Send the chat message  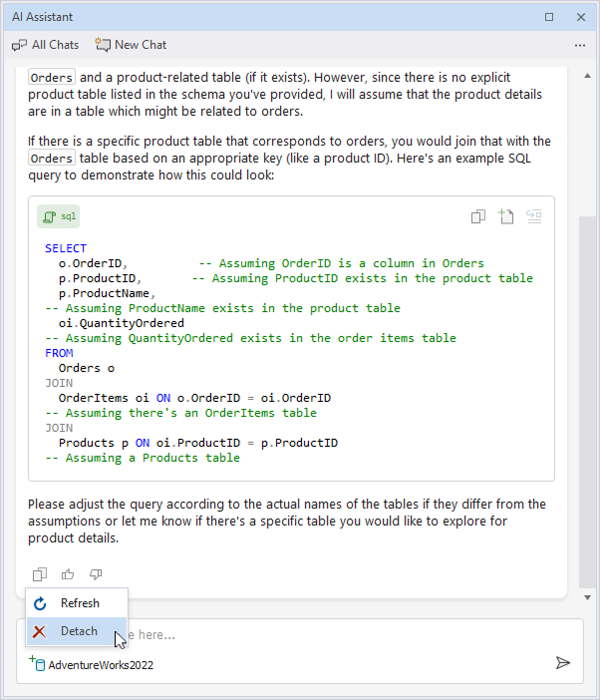(x=563, y=663)
